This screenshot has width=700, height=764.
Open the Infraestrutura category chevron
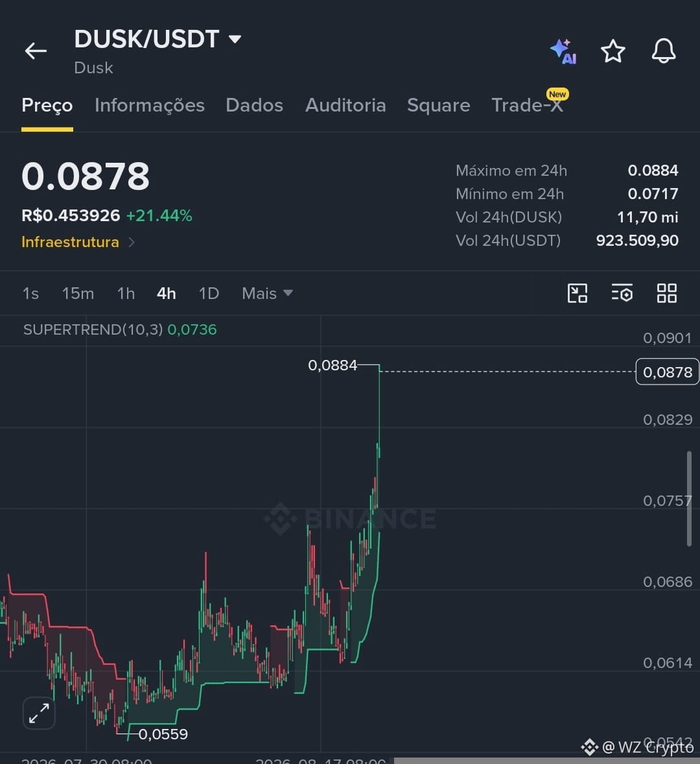(132, 242)
